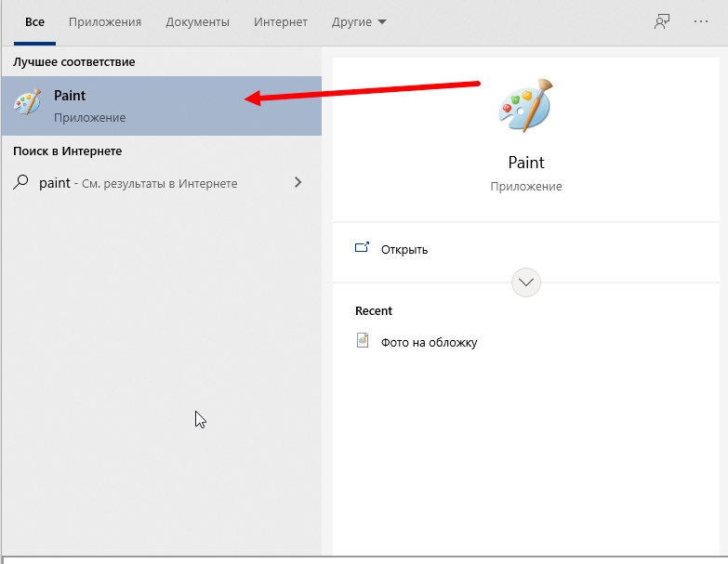
Task: Select the Документы tab
Action: point(197,21)
